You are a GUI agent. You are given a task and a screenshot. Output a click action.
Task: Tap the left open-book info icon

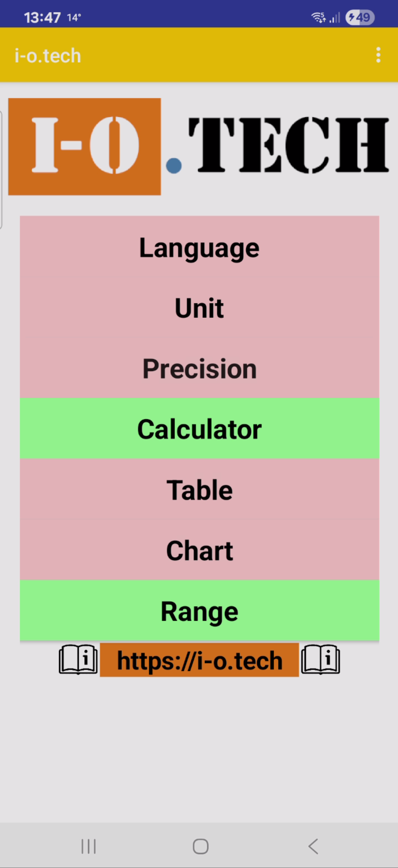pos(78,660)
